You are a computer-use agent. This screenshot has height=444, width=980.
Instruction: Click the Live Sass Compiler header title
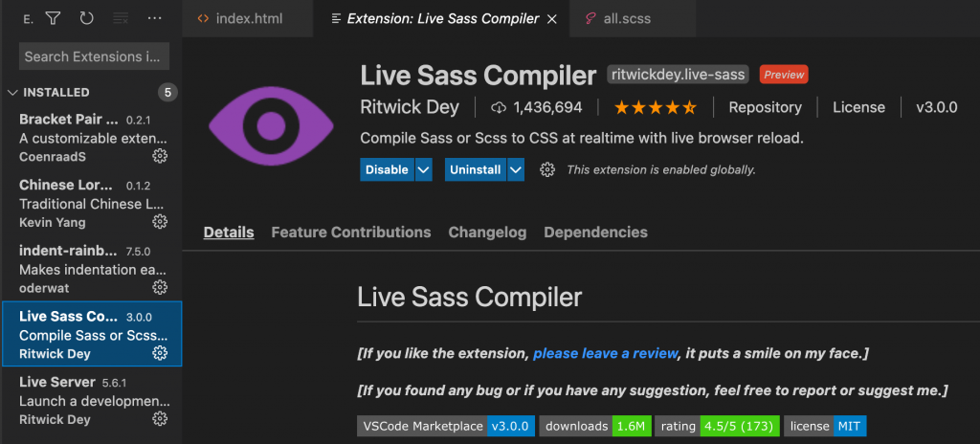click(x=479, y=76)
